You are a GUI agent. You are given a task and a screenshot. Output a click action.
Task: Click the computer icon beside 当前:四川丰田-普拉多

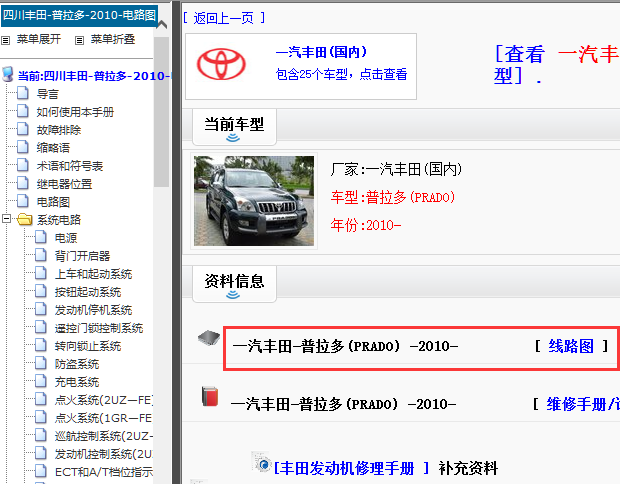click(8, 74)
